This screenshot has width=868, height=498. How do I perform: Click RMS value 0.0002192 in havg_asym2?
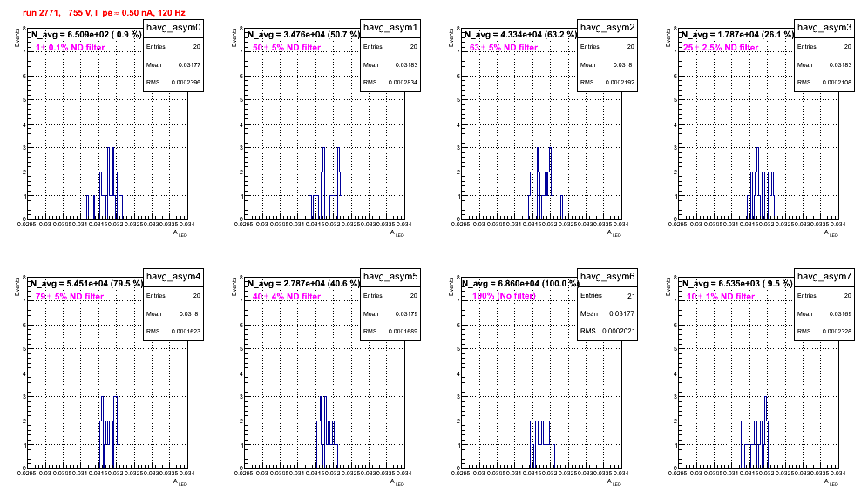click(620, 83)
